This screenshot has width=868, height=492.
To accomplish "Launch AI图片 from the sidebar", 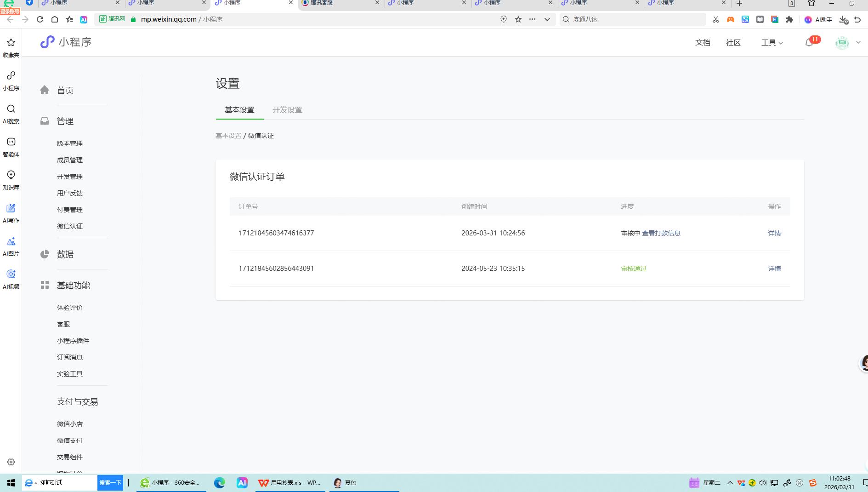I will coord(11,246).
